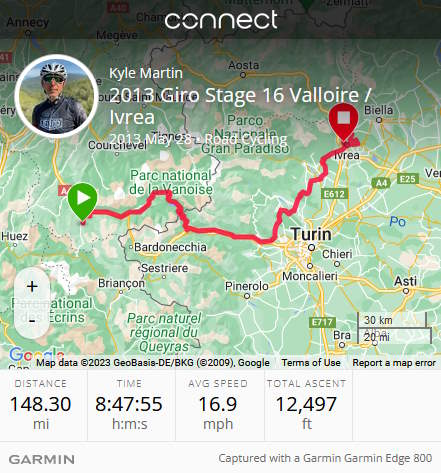
Task: Click Report a map error link
Action: pyautogui.click(x=394, y=363)
